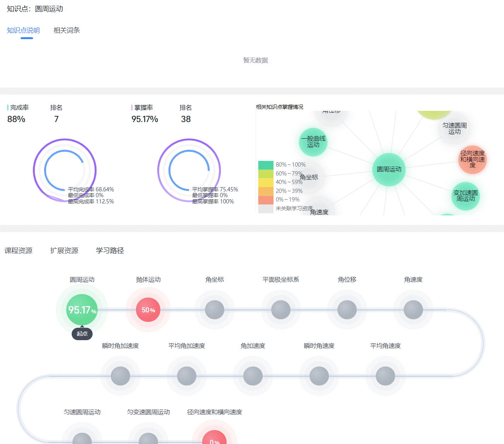Screen dimensions: 504x444
Task: Open the 变加速圆周运动 graph node
Action: click(x=465, y=196)
